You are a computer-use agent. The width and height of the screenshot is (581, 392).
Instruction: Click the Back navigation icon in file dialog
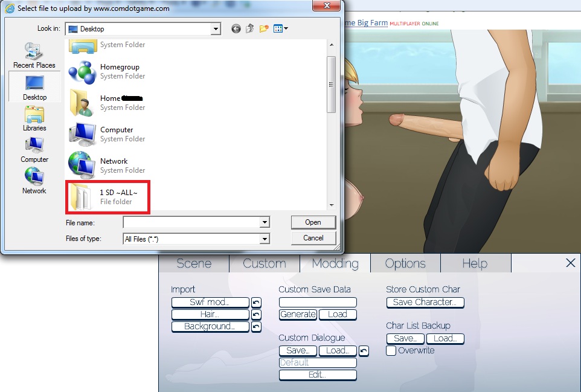[x=236, y=29]
